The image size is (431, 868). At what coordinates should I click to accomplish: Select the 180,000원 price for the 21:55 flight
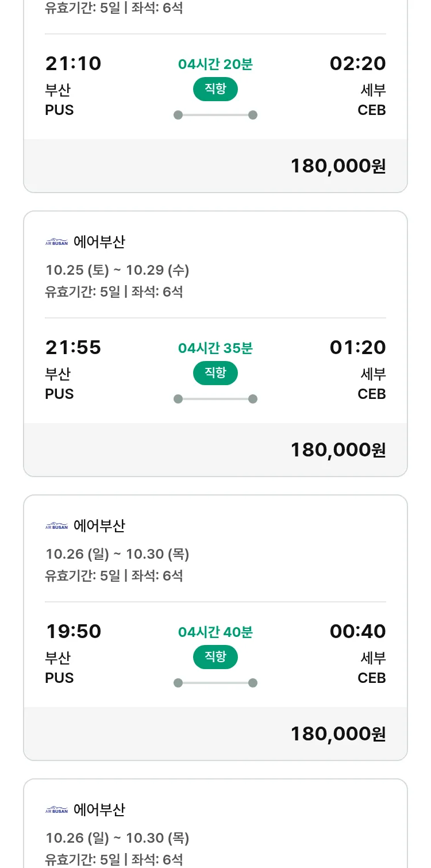tap(338, 450)
